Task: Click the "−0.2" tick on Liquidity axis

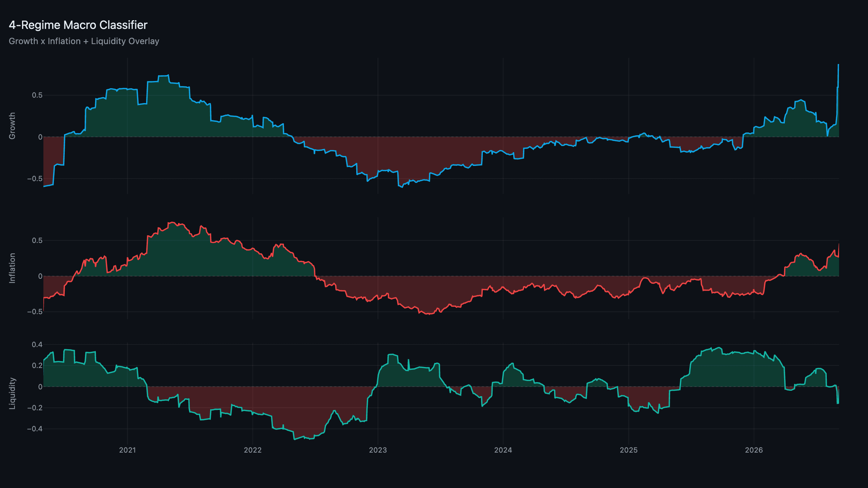Action: (x=35, y=408)
